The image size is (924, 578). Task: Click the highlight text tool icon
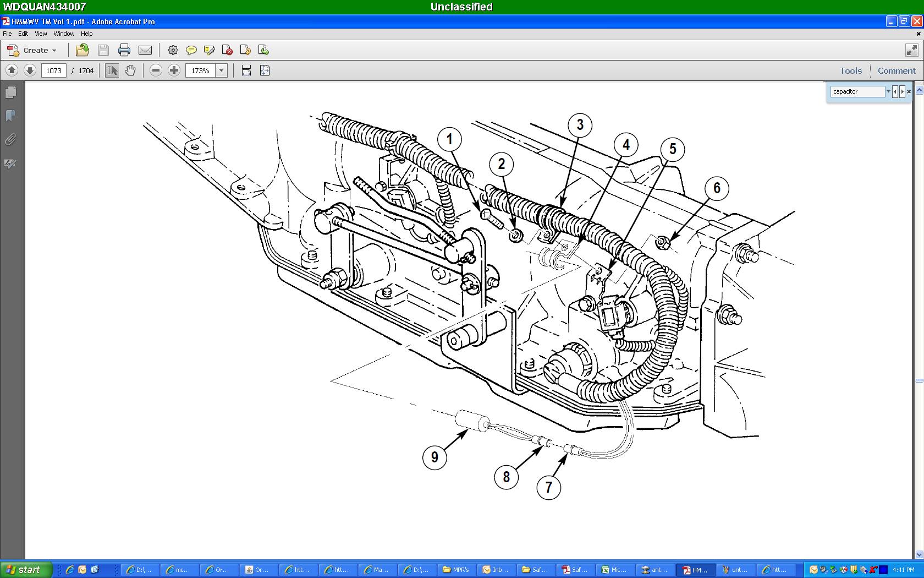click(x=209, y=51)
